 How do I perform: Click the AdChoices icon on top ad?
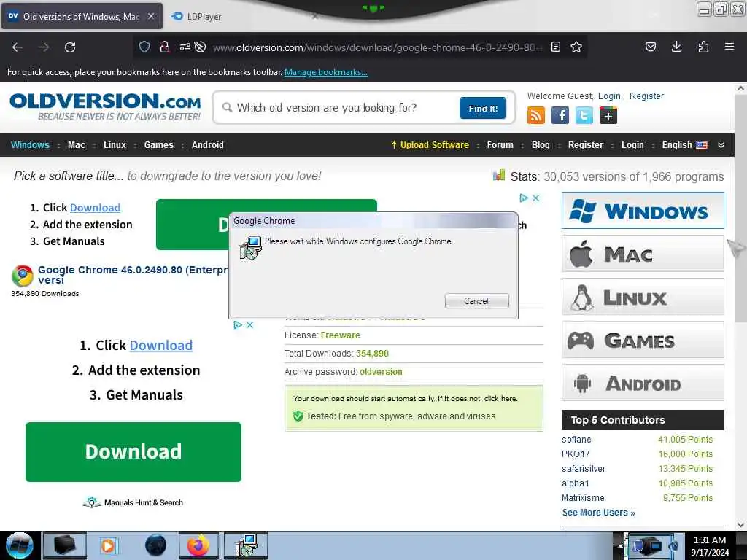(524, 198)
